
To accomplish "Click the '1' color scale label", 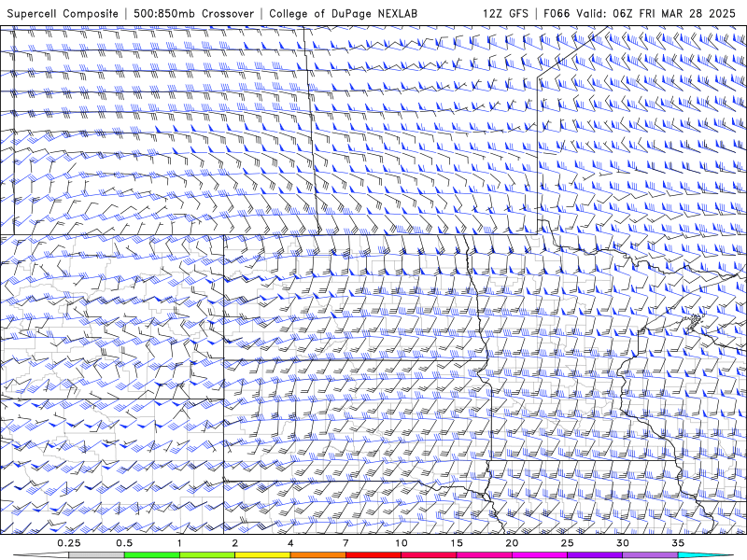I will click(x=179, y=543).
